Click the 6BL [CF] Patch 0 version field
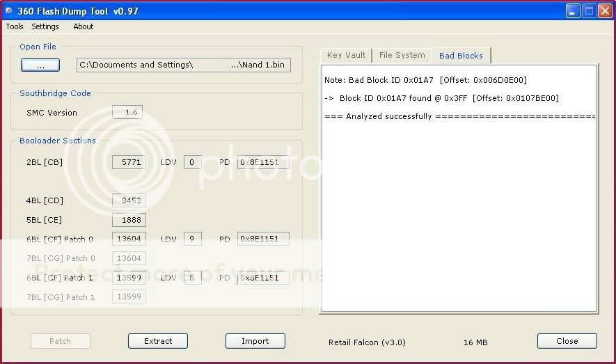 (x=129, y=239)
